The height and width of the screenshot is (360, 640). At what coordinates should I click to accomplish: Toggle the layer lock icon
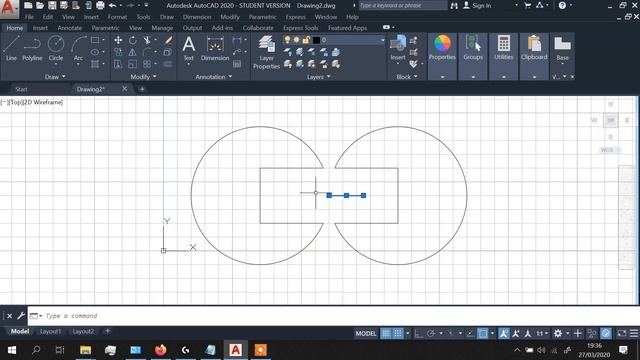(306, 40)
